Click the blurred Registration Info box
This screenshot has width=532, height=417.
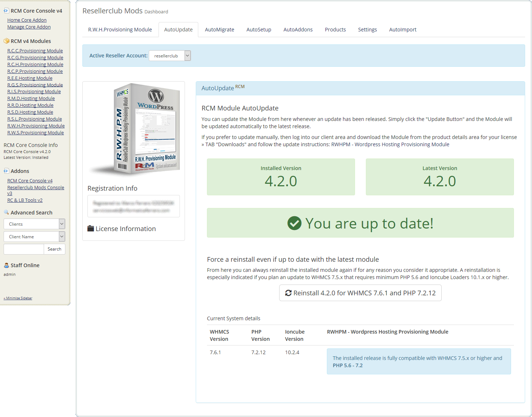click(x=134, y=206)
